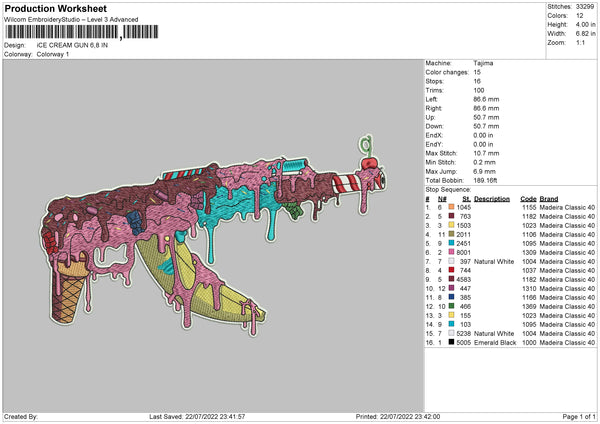
Task: Select the Min Stitch value '0.2 mm'
Action: 484,162
